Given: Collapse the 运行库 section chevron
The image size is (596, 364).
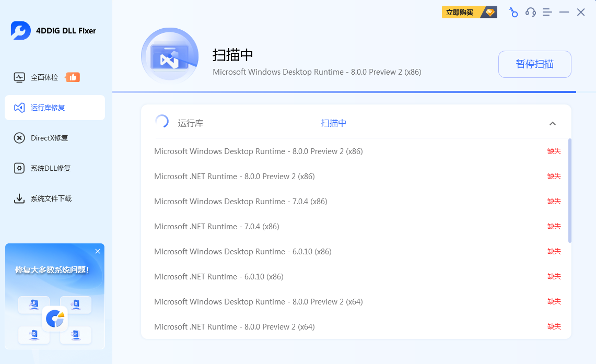Looking at the screenshot, I should (x=553, y=123).
